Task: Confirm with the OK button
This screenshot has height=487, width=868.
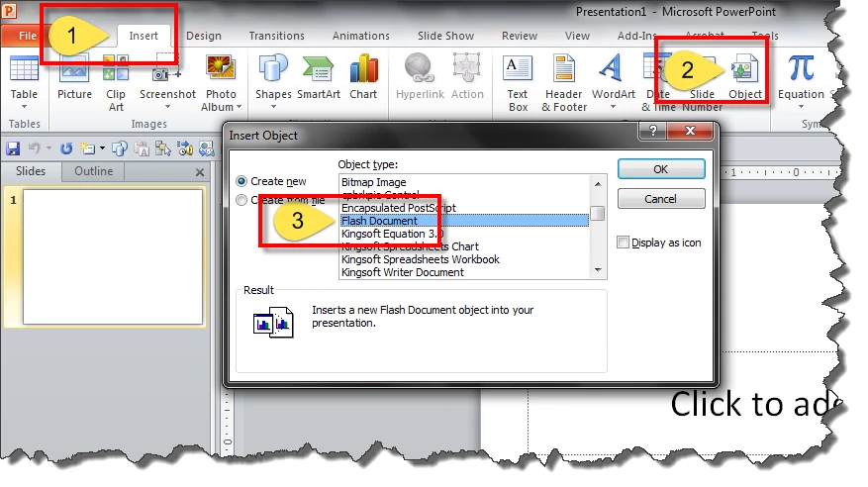Action: [x=661, y=169]
